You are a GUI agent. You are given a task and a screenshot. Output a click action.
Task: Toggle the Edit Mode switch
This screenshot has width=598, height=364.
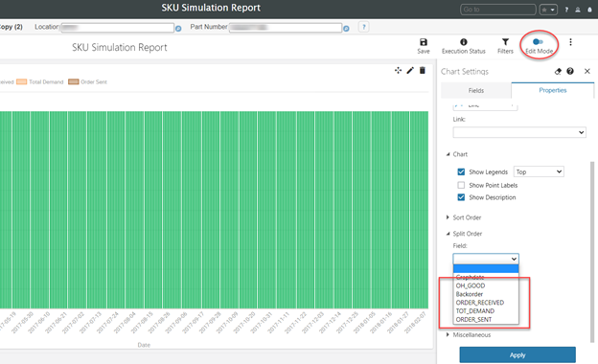[x=538, y=41]
